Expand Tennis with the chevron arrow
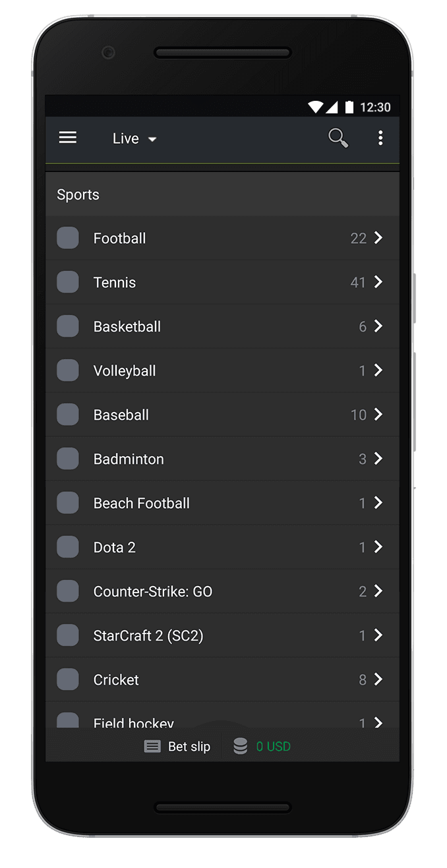 tap(378, 282)
